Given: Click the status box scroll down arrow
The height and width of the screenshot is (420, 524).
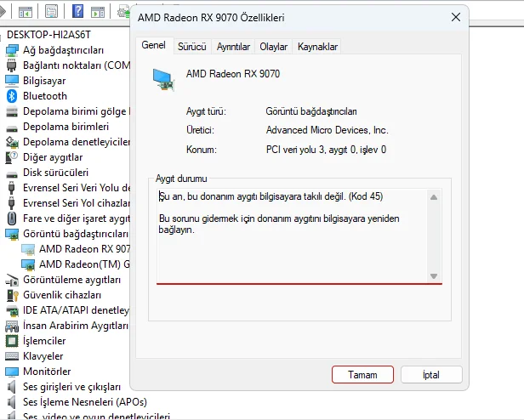Looking at the screenshot, I should [x=434, y=276].
